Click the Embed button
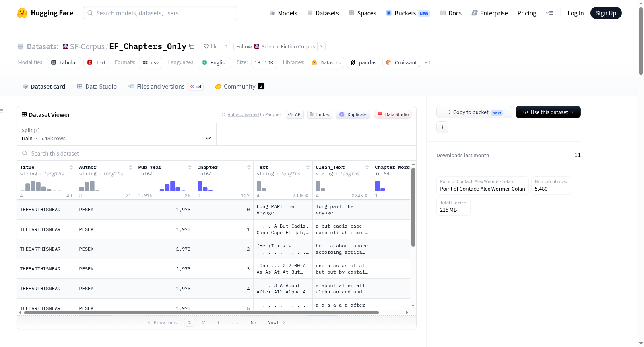The width and height of the screenshot is (644, 347). click(x=320, y=114)
